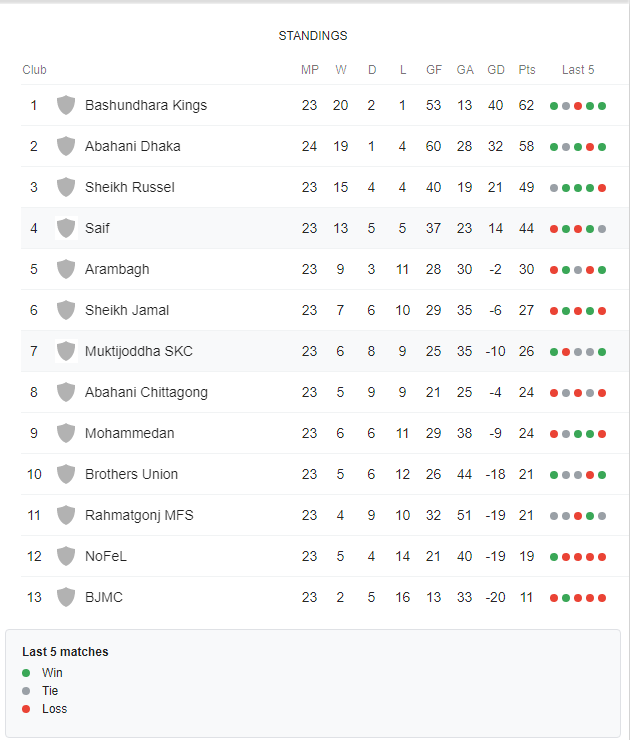Click the BJMC team shield icon
Viewport: 630px width, 740px height.
click(66, 597)
